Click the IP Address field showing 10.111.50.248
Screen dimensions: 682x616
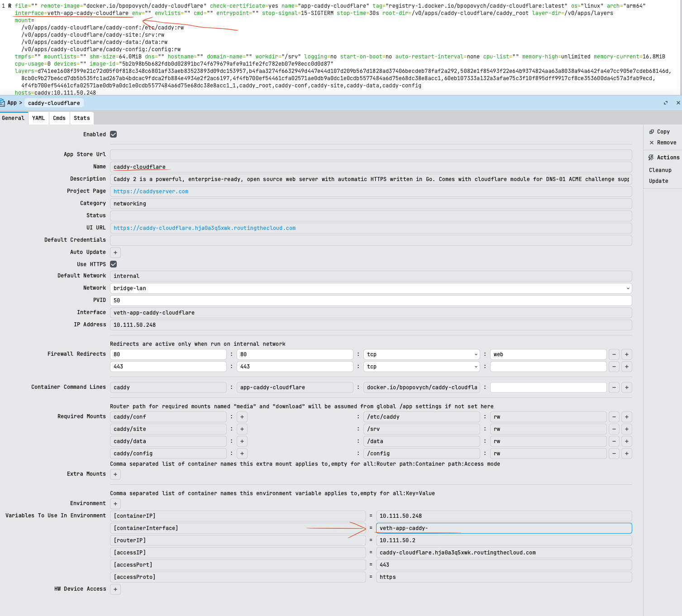371,325
